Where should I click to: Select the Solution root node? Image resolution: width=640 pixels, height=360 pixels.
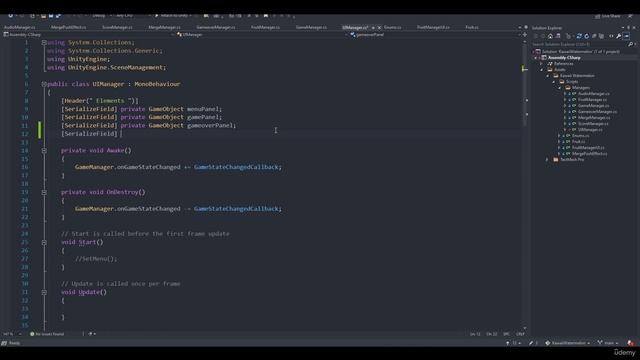pyautogui.click(x=580, y=52)
